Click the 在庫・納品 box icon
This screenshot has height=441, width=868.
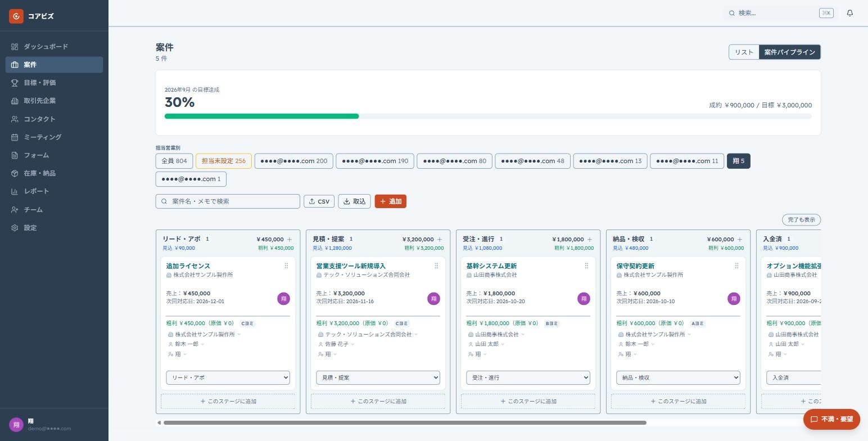coord(15,173)
